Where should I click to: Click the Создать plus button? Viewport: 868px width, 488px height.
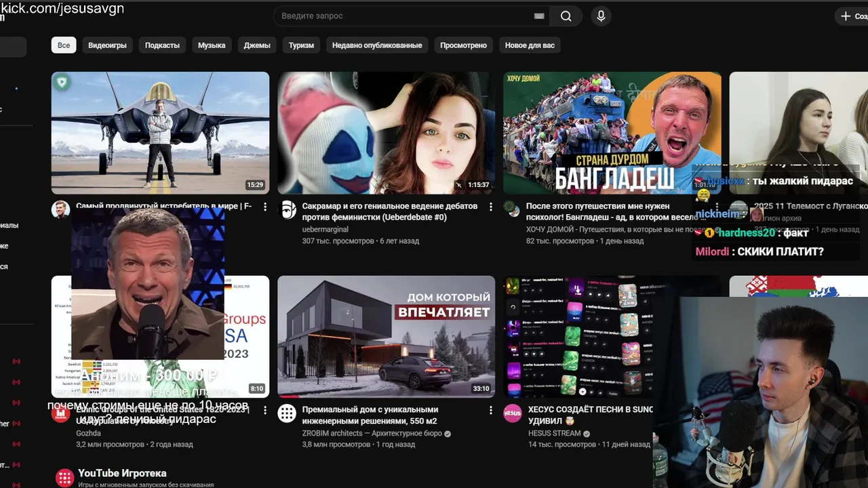853,16
